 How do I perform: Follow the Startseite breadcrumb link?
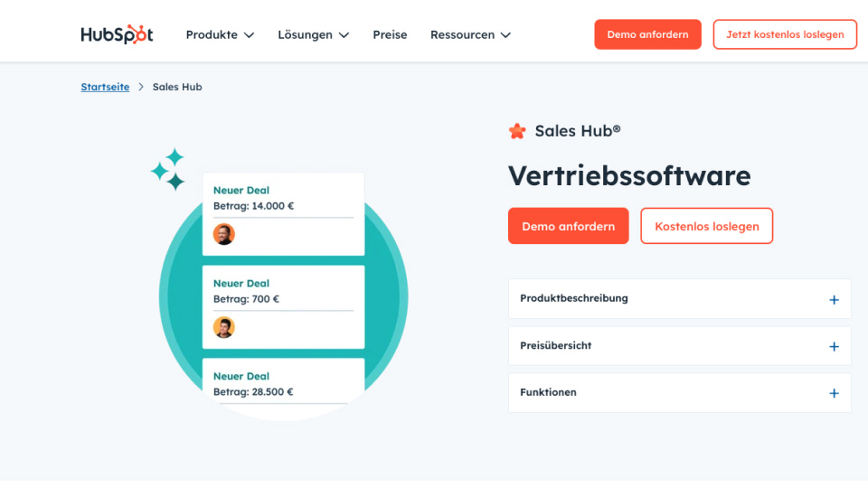(x=105, y=87)
